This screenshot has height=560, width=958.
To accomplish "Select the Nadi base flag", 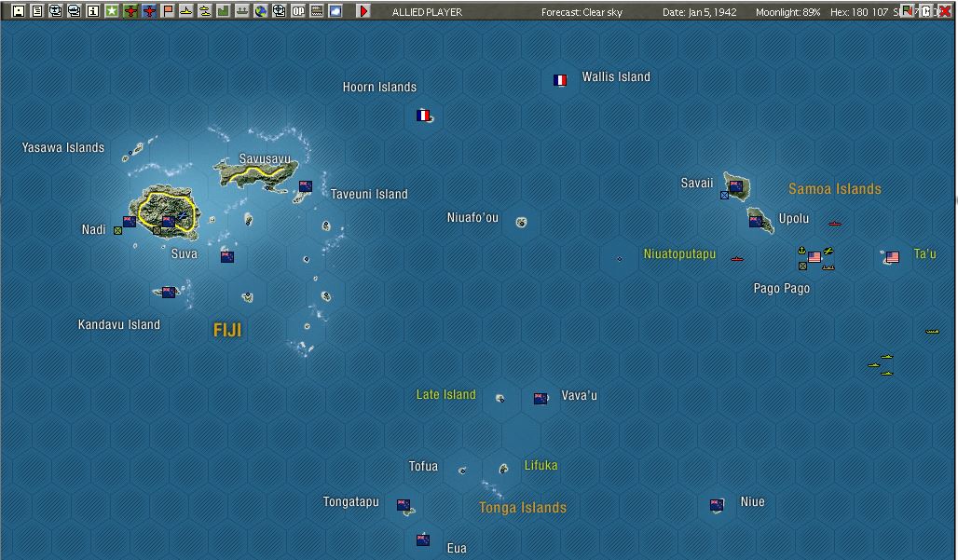I will (x=130, y=221).
